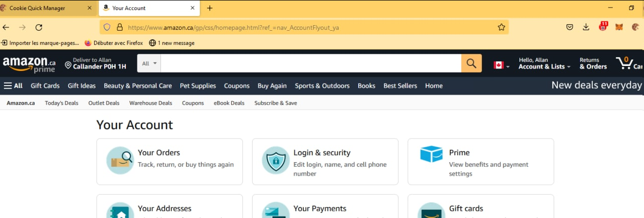Open Sports & Outdoors category
Image resolution: width=644 pixels, height=218 pixels.
[x=322, y=86]
